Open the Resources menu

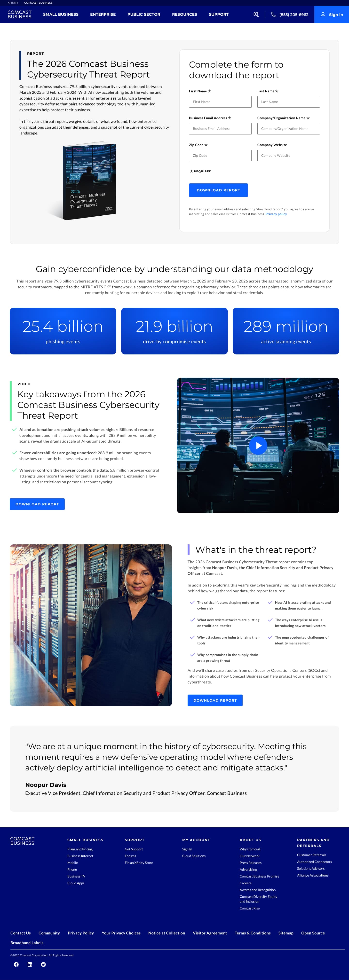[x=185, y=15]
